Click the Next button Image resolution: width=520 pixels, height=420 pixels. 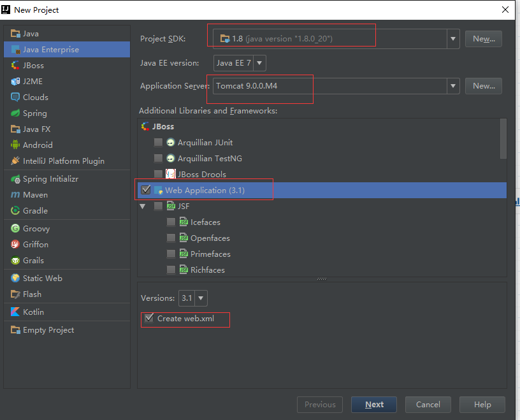pos(374,405)
